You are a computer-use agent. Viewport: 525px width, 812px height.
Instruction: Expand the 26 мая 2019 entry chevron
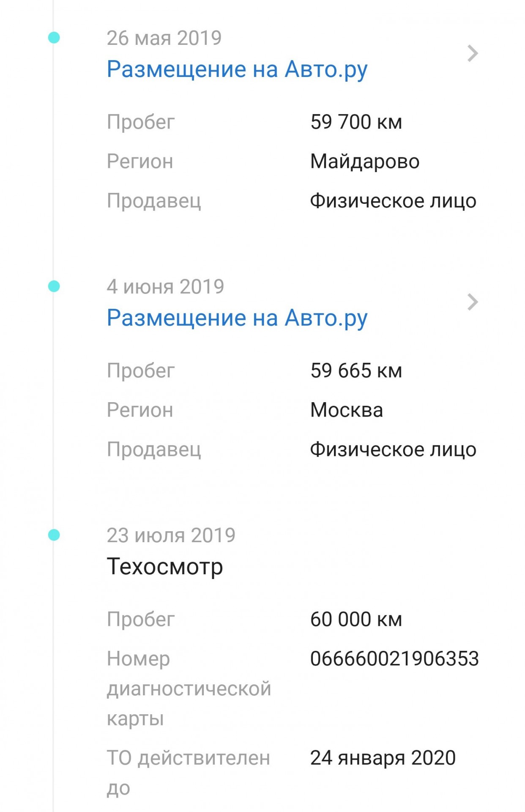(473, 53)
